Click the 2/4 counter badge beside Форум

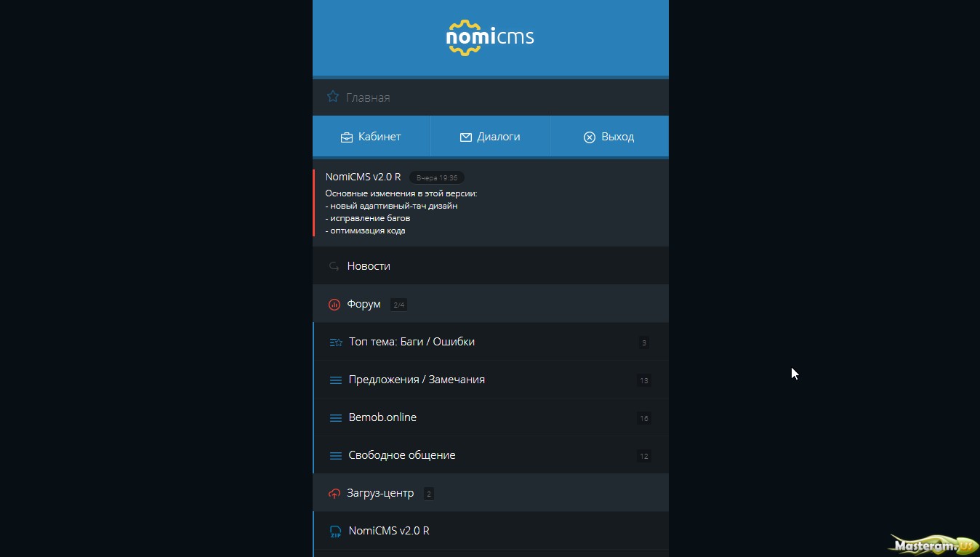coord(398,305)
